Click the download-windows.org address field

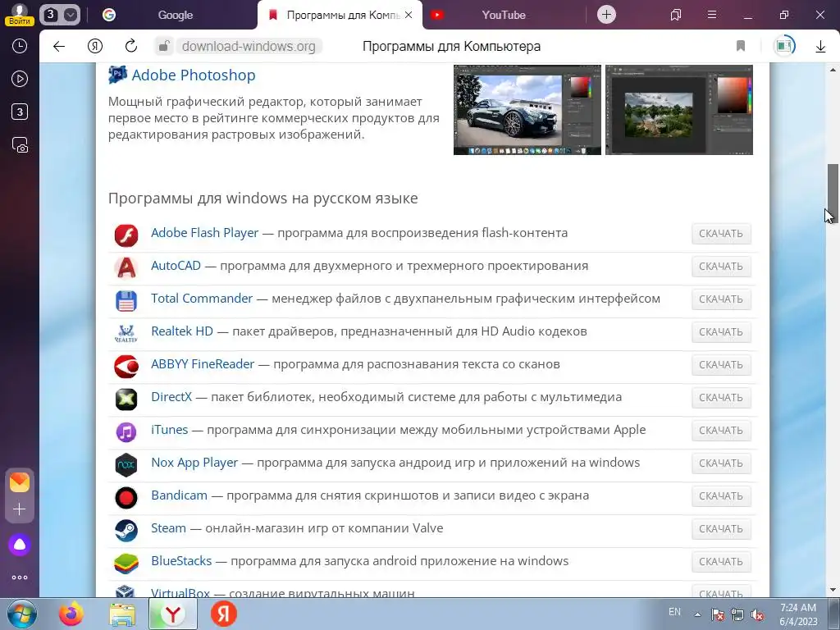click(249, 46)
